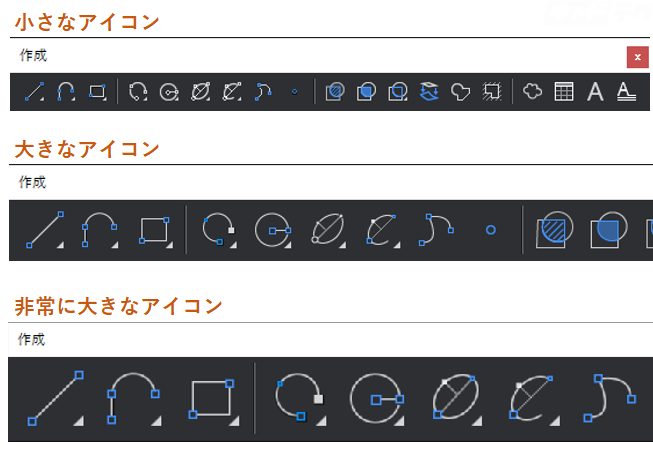Select the Table tool in small toolbar
The width and height of the screenshot is (653, 459).
[x=564, y=92]
